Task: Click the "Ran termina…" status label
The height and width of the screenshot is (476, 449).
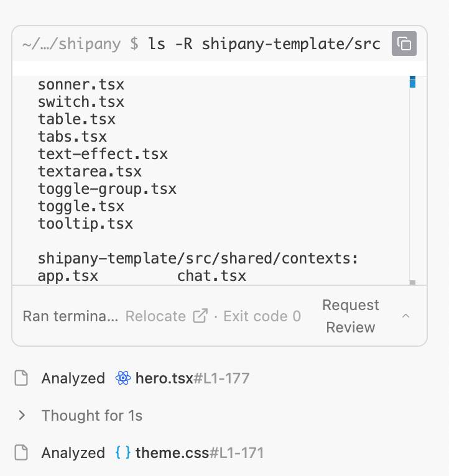Action: pyautogui.click(x=70, y=316)
